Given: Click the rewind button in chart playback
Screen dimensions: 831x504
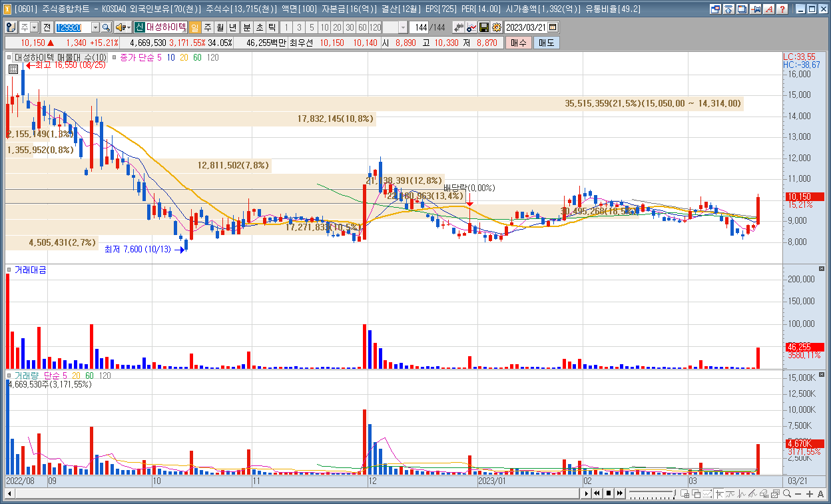Looking at the screenshot, I should pos(597,493).
